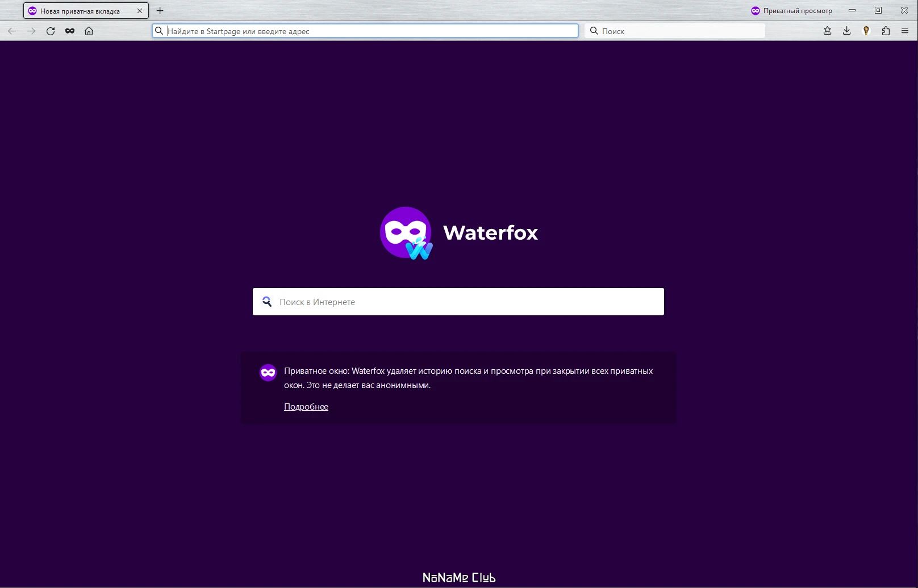The height and width of the screenshot is (588, 918).
Task: Click the address bar magnifier icon
Action: [x=159, y=31]
